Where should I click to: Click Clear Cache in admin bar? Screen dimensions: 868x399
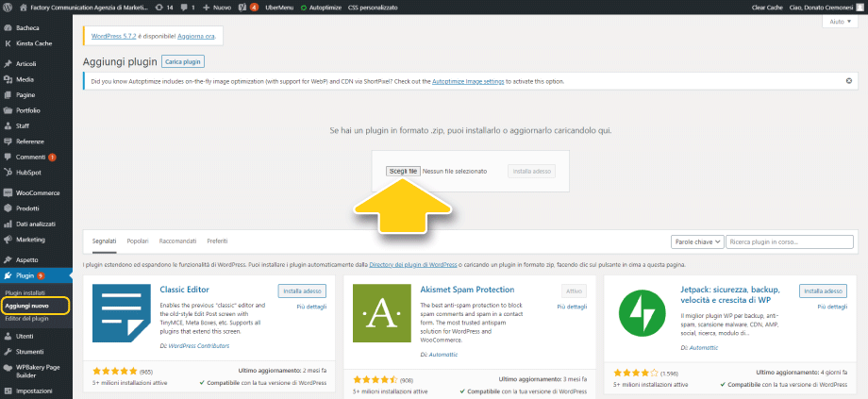[767, 8]
